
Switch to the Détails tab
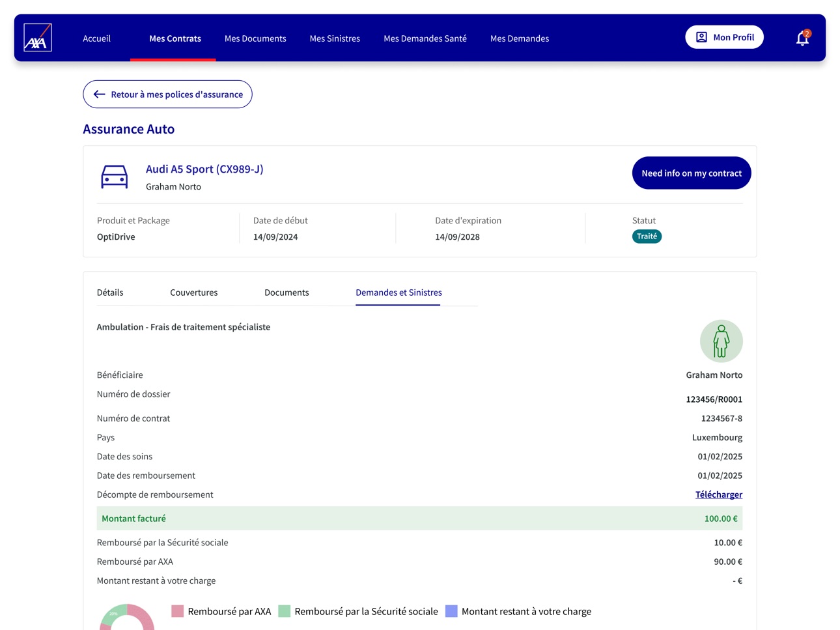[x=110, y=293]
